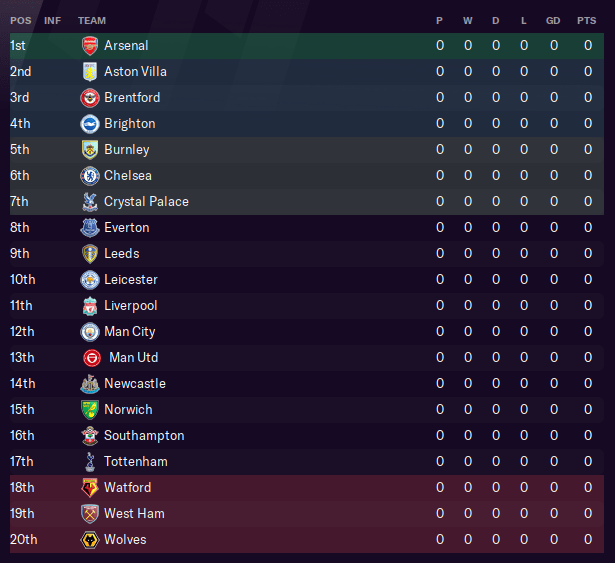Click the Watford club badge
This screenshot has width=615, height=563.
(x=90, y=488)
